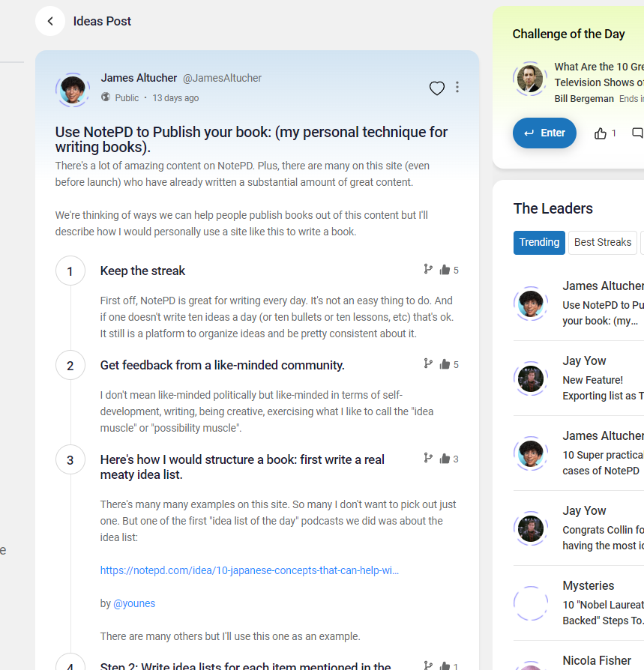Click the number 2 idea circle
The image size is (644, 670).
[x=70, y=365]
